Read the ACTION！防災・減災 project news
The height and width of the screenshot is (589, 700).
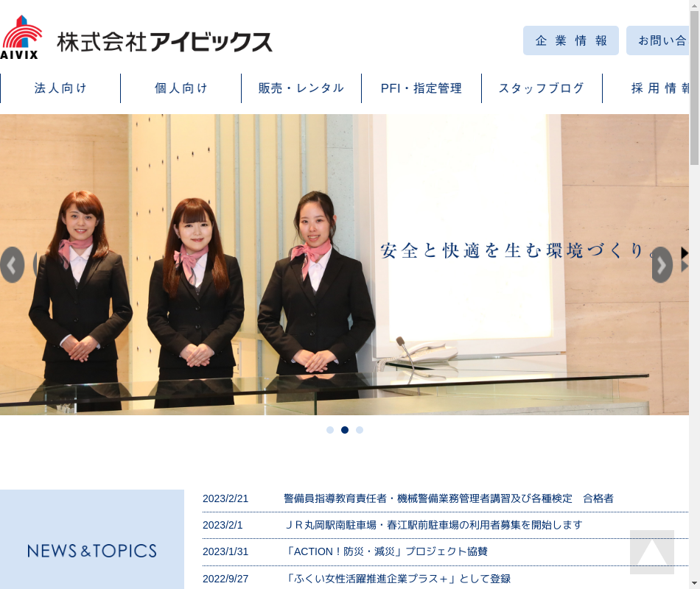coord(385,551)
